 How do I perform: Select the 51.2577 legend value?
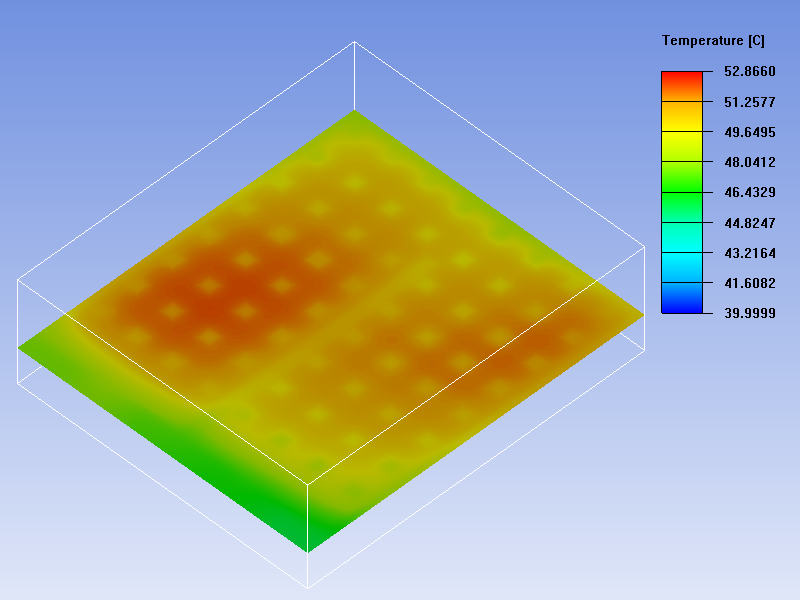point(749,102)
